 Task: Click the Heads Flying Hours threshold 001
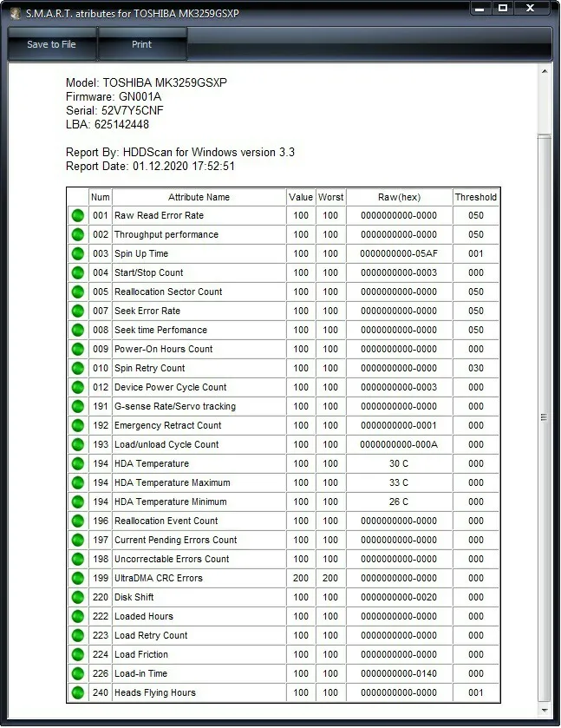pos(476,692)
